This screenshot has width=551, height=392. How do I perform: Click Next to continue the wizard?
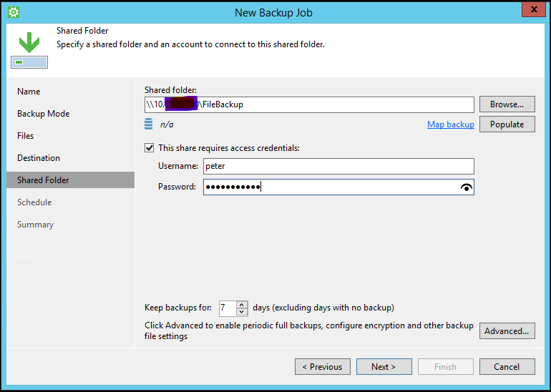(384, 367)
